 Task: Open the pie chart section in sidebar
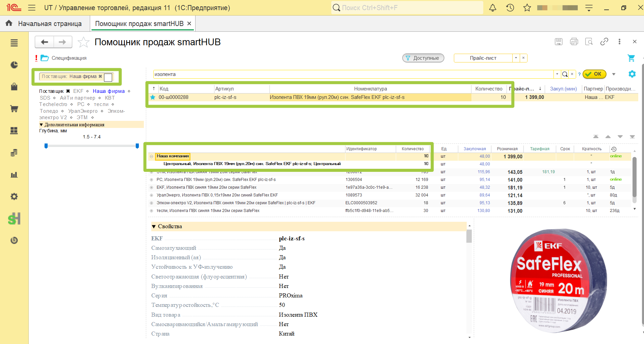click(x=14, y=65)
